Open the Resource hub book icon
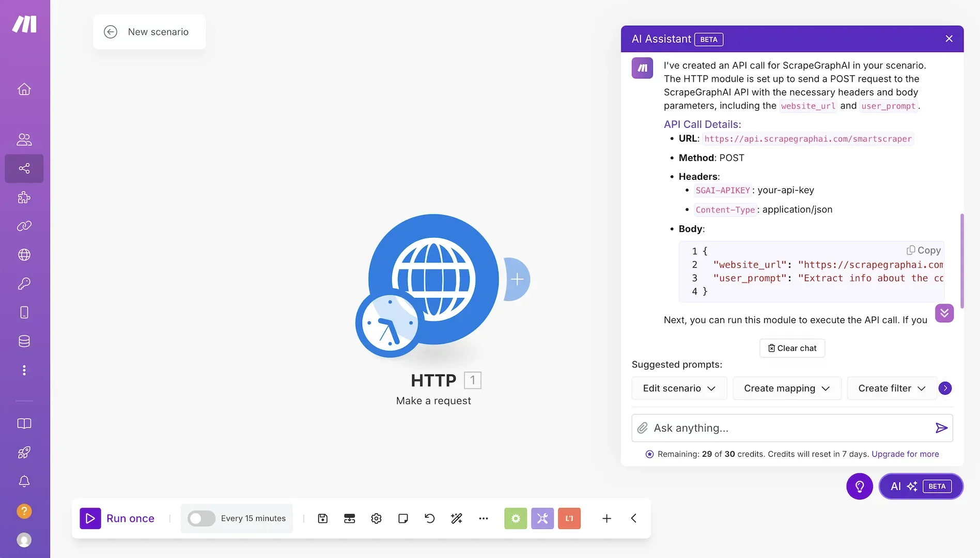The width and height of the screenshot is (980, 558). (24, 424)
